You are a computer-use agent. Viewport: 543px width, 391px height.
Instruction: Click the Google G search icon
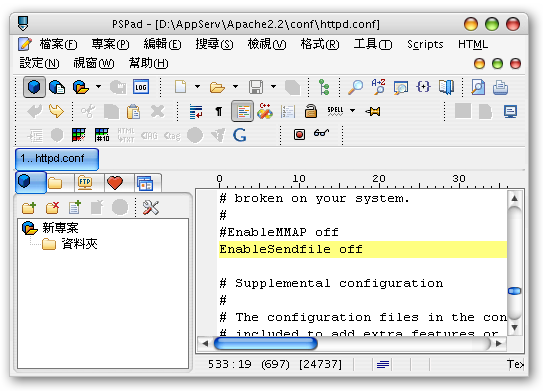click(x=240, y=135)
